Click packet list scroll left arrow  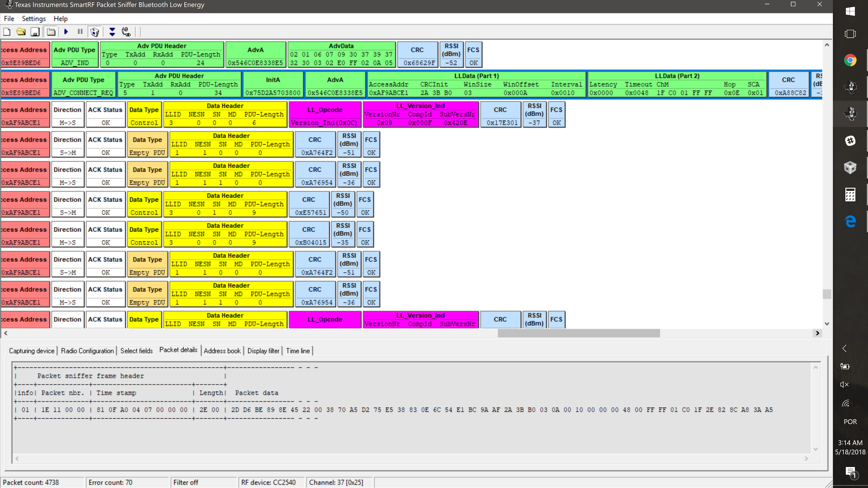pos(5,333)
